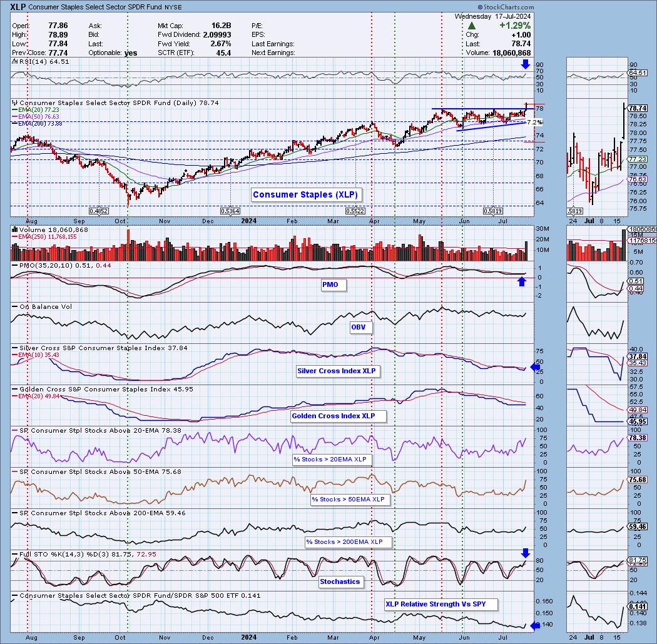This screenshot has width=657, height=644.
Task: Click the XLP ticker symbol in the header
Action: 18,7
